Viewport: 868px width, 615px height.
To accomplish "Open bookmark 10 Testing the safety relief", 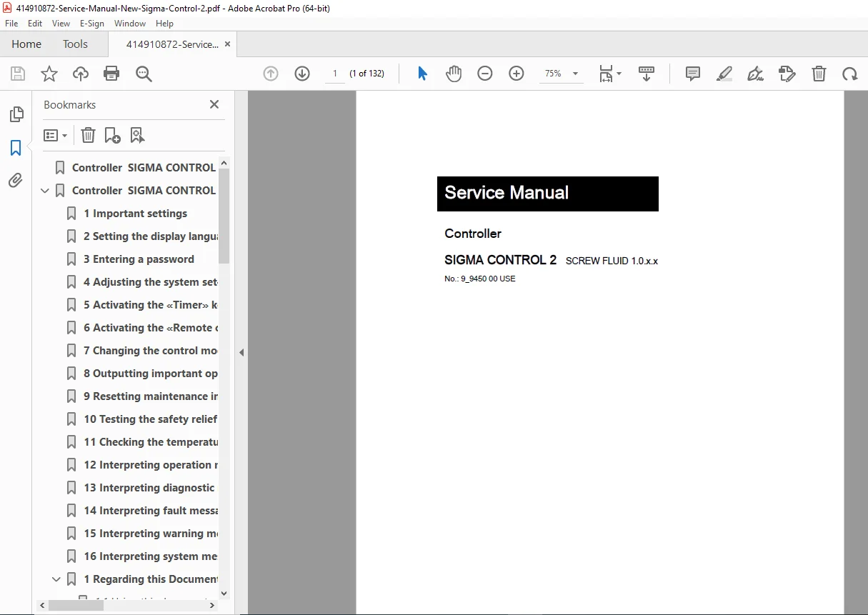I will coord(150,419).
